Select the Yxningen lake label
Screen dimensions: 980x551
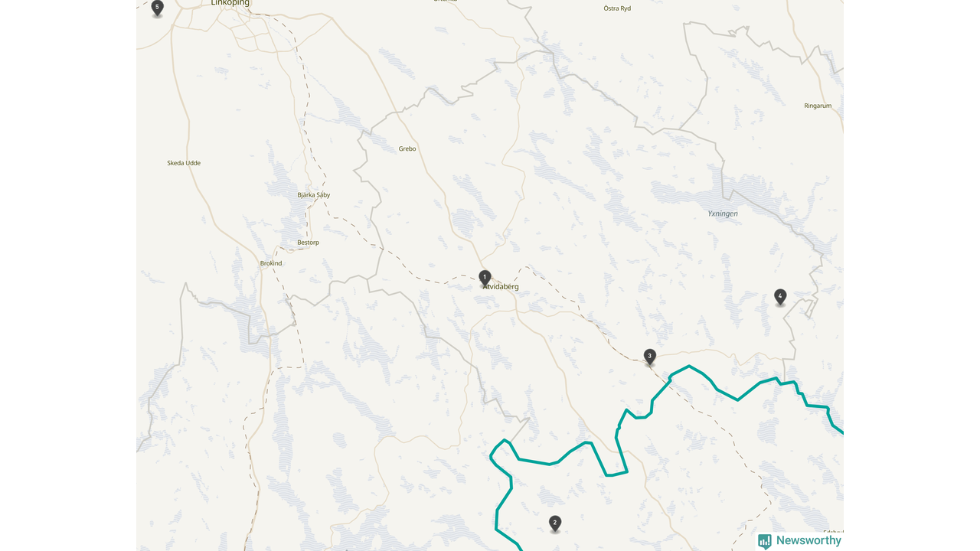pos(723,214)
